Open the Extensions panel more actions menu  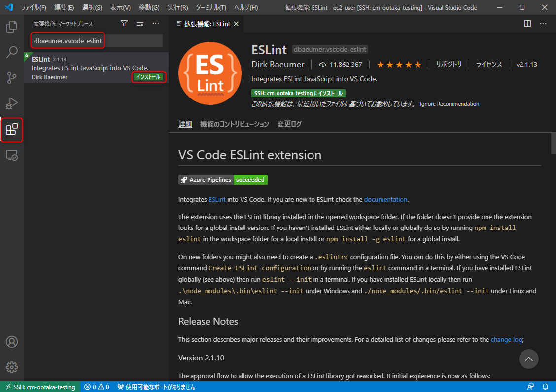click(x=156, y=23)
